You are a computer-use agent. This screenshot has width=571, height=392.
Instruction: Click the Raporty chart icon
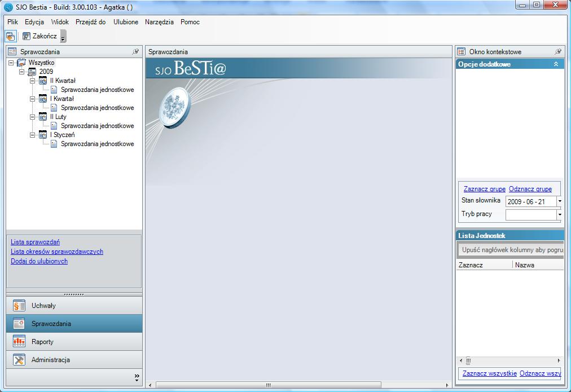(19, 341)
